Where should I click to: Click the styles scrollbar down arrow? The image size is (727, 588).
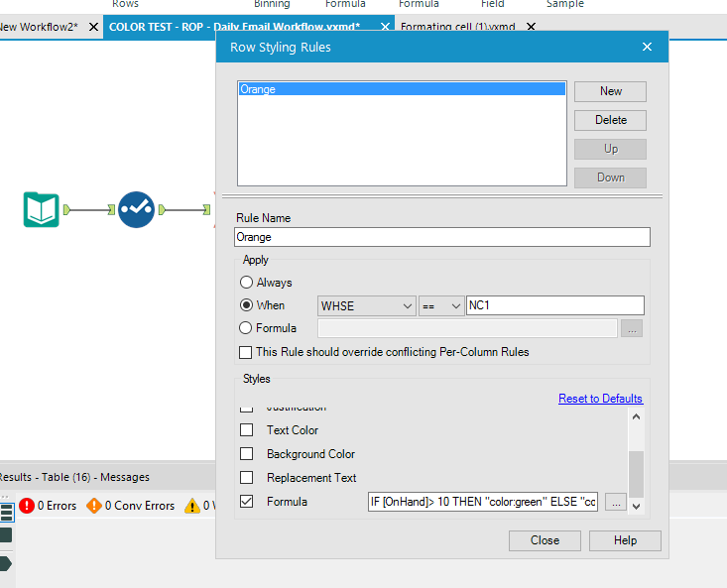point(636,507)
